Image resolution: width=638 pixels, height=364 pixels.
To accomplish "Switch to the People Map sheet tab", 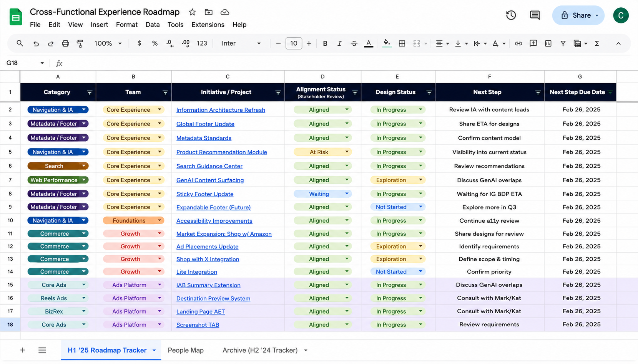I will click(186, 350).
